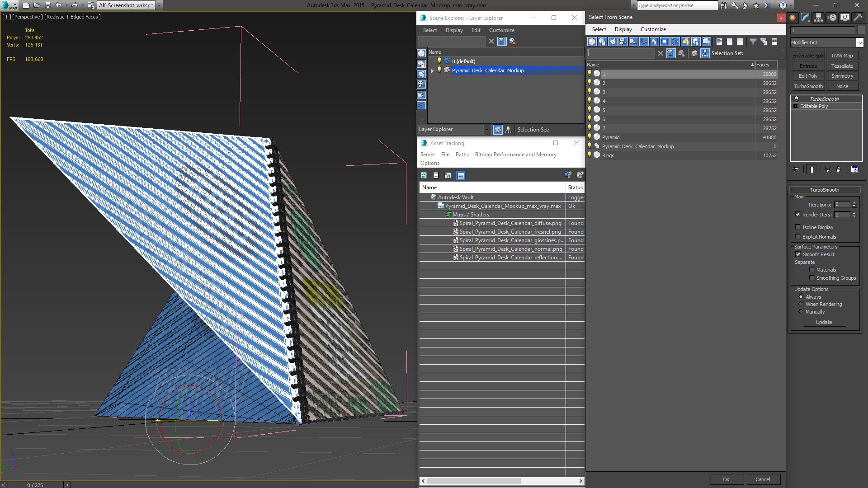Click the Select All icon in Select From Scene
868x488 pixels.
point(719,42)
